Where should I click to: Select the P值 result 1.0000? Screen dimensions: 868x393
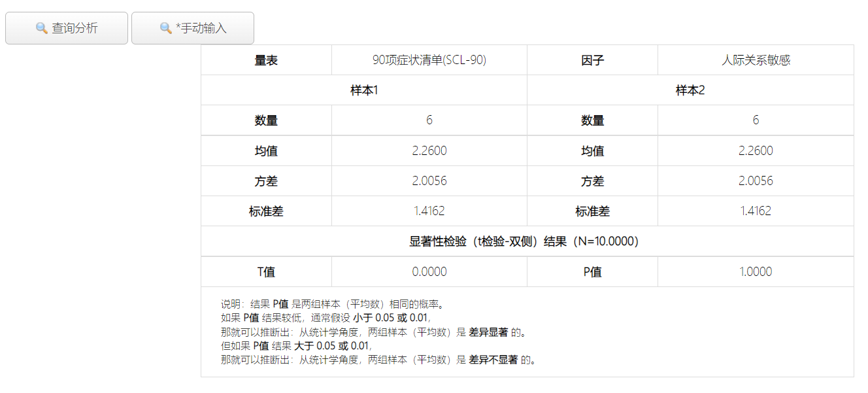[756, 272]
